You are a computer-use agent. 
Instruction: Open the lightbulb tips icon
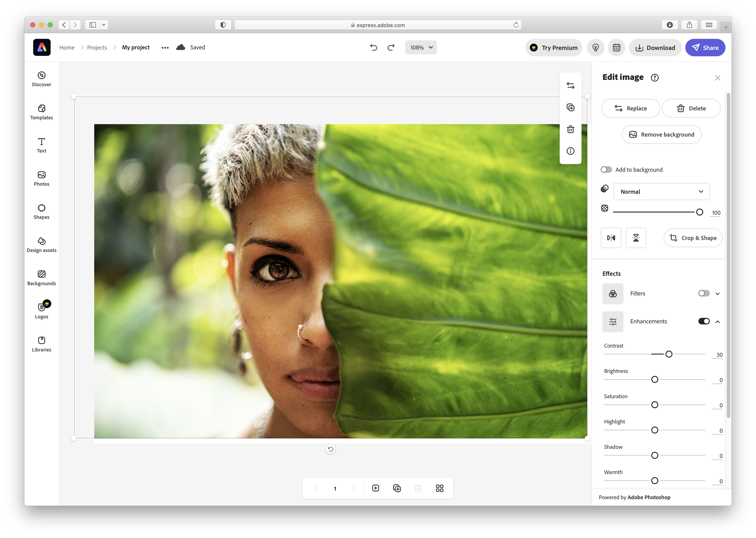pyautogui.click(x=595, y=48)
